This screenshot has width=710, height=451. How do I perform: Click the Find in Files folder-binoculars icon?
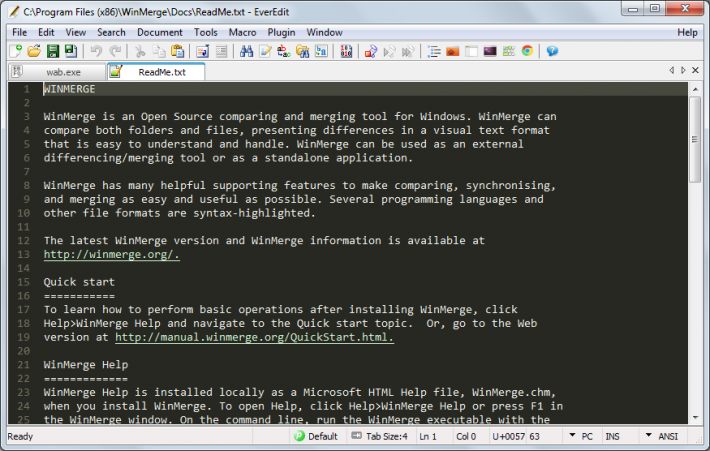[302, 51]
